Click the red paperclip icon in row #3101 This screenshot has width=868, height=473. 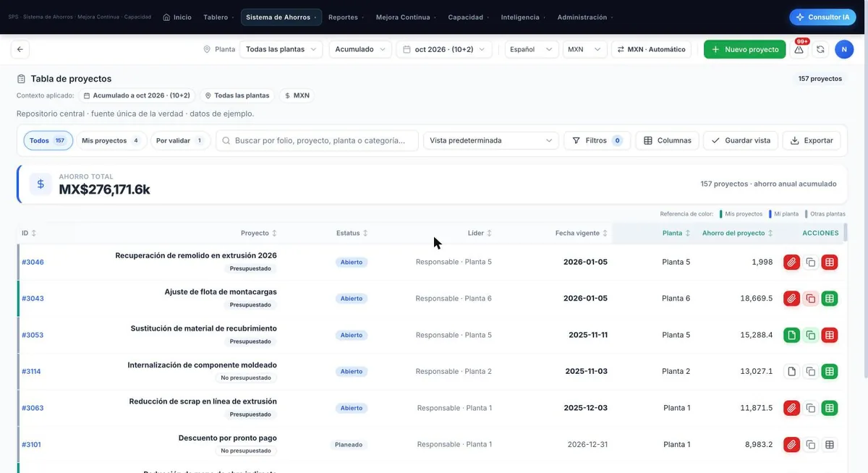click(x=791, y=444)
